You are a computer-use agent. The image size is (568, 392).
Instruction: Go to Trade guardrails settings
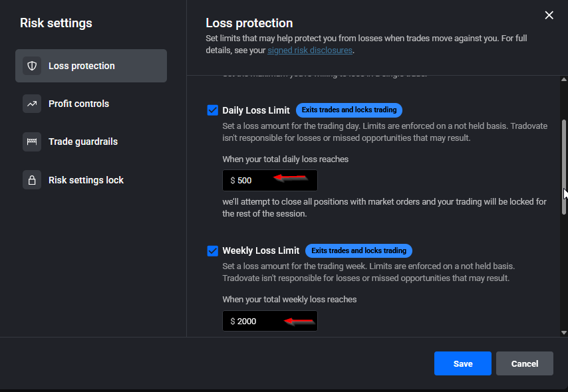click(91, 142)
